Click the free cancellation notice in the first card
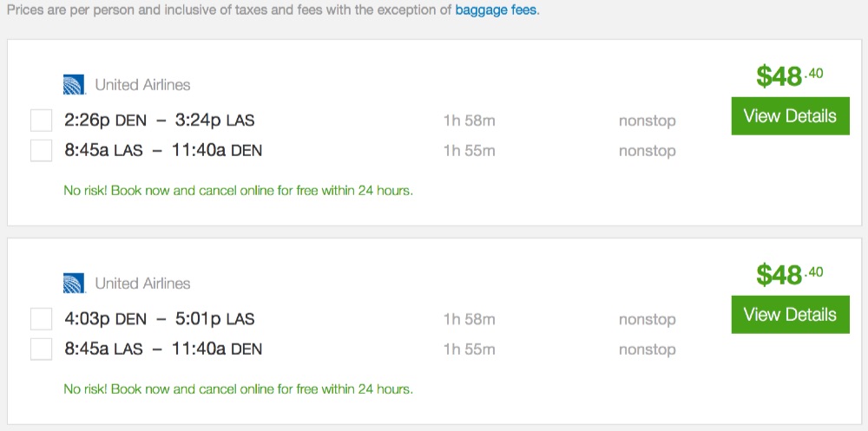Image resolution: width=868 pixels, height=431 pixels. click(x=239, y=191)
